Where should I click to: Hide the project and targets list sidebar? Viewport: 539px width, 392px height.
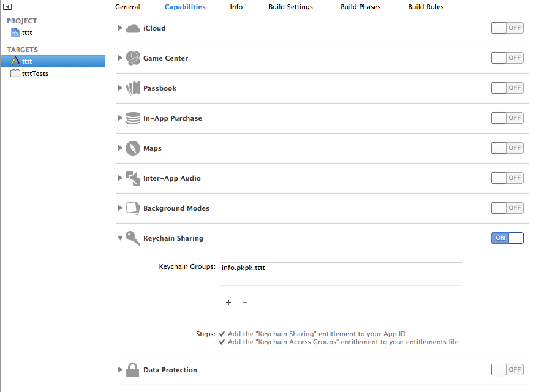7,7
